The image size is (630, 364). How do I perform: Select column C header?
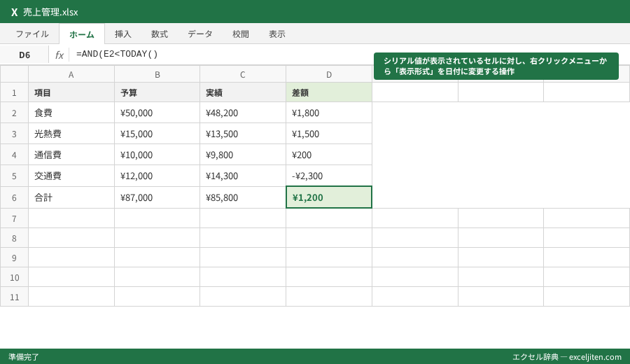point(243,74)
